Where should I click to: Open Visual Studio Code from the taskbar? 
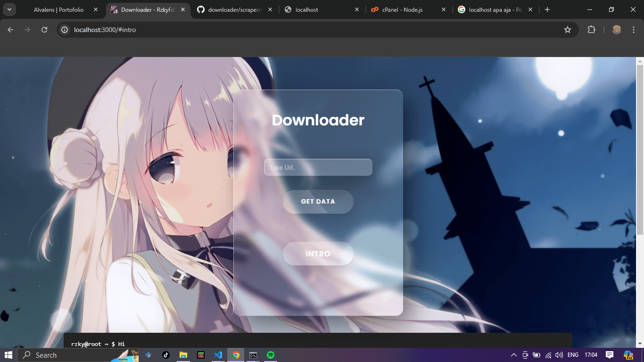tap(218, 355)
